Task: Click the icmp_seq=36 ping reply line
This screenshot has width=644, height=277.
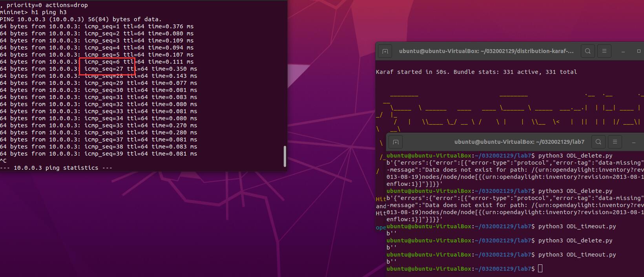Action: [99, 132]
